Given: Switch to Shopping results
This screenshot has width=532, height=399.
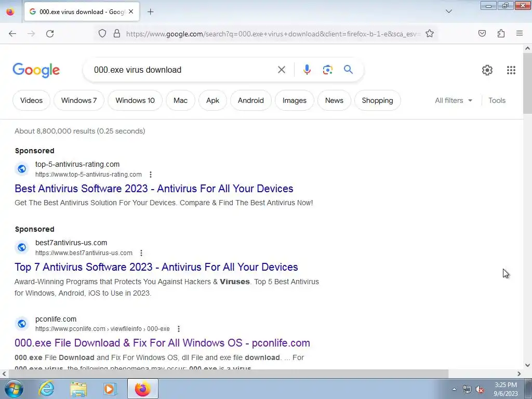Looking at the screenshot, I should tap(377, 100).
